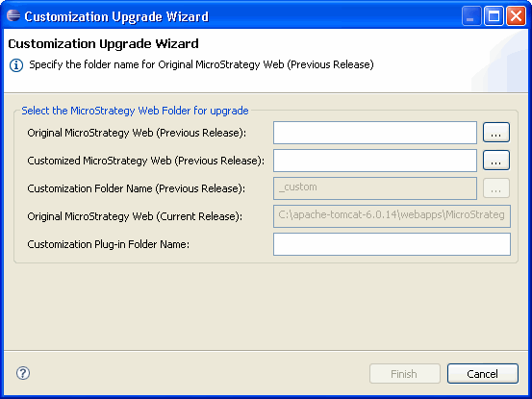Viewport: 532px width, 399px height.
Task: Click the greyed-out Finish button
Action: [x=404, y=374]
